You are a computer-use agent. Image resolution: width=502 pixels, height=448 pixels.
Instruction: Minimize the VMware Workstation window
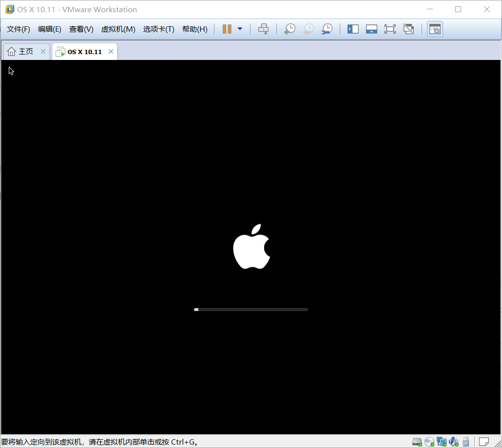pos(430,9)
